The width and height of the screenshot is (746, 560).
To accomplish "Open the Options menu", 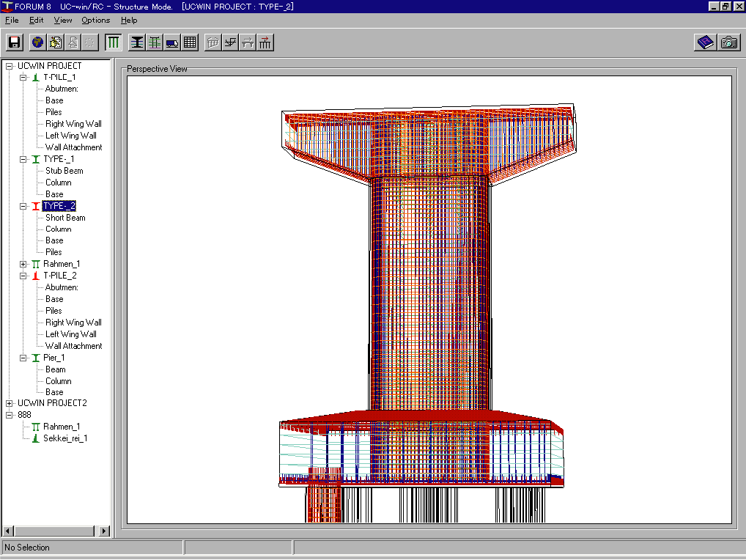I will click(x=95, y=20).
